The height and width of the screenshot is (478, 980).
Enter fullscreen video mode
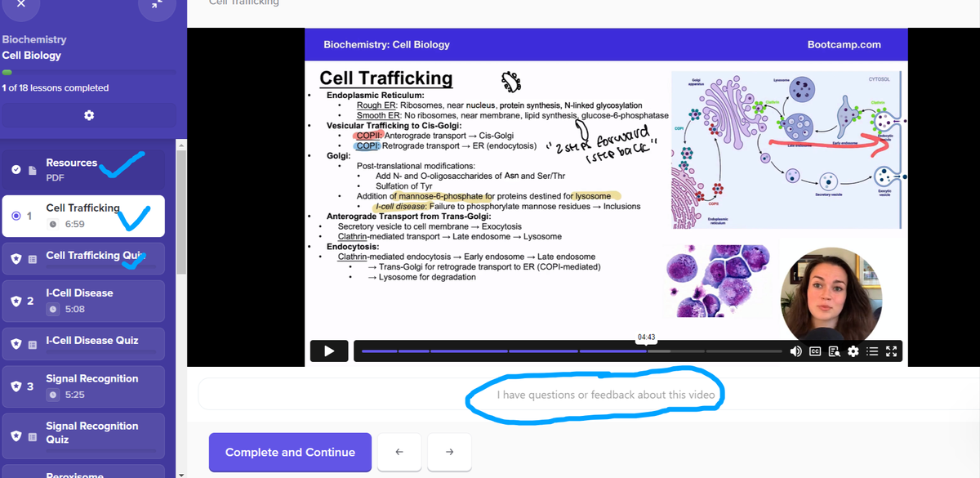(891, 351)
